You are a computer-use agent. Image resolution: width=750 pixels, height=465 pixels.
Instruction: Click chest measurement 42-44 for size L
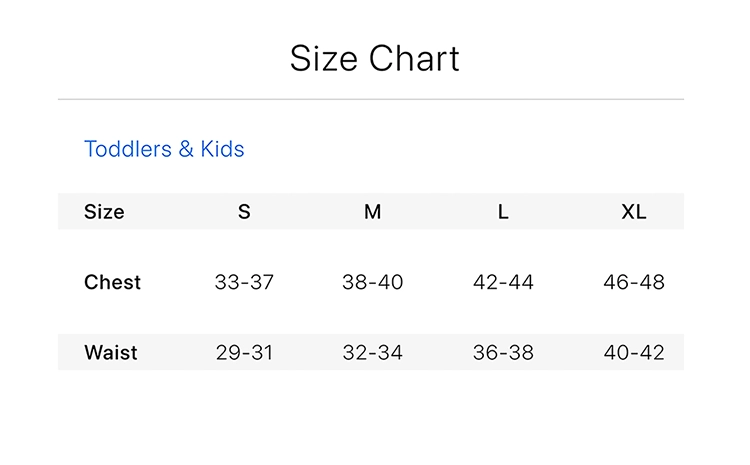pos(503,282)
